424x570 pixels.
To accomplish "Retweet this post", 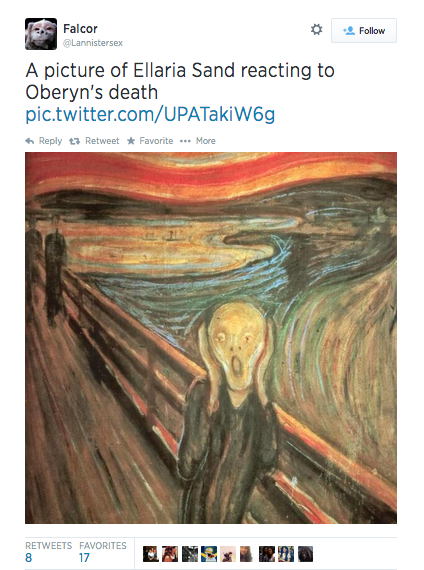I will pyautogui.click(x=94, y=141).
